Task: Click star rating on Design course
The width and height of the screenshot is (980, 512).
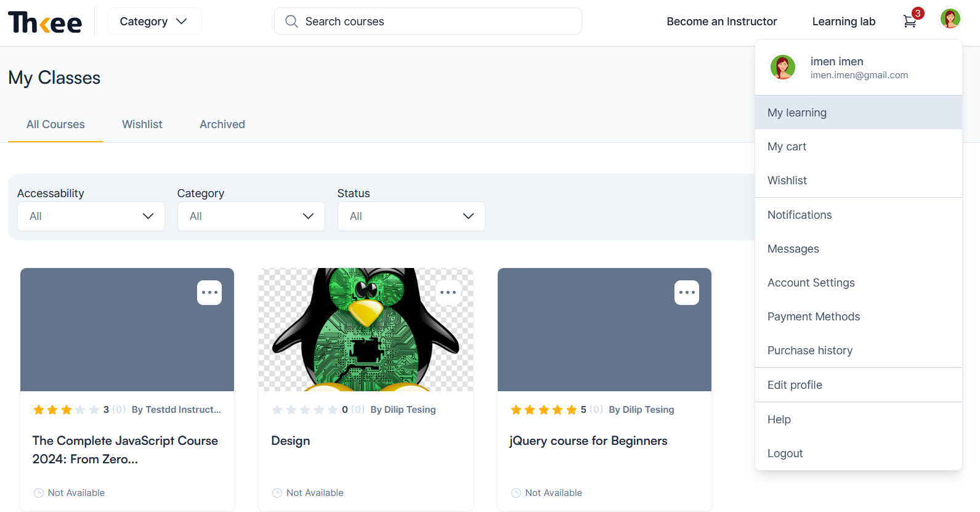Action: pyautogui.click(x=305, y=410)
